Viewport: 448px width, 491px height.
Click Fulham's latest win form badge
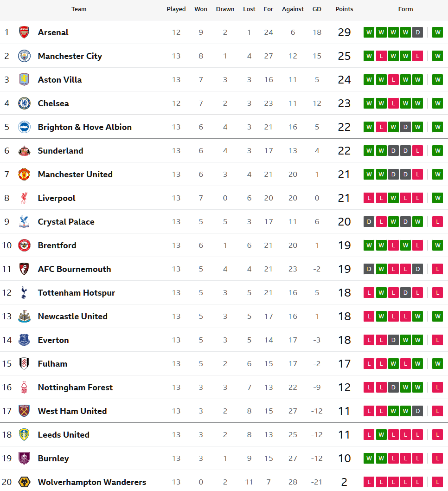click(x=437, y=364)
